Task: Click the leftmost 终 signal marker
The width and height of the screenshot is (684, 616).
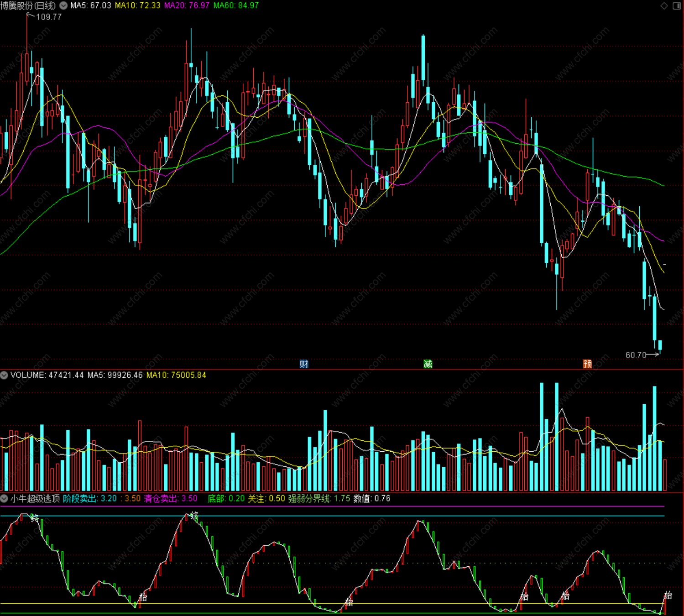Action: (34, 517)
